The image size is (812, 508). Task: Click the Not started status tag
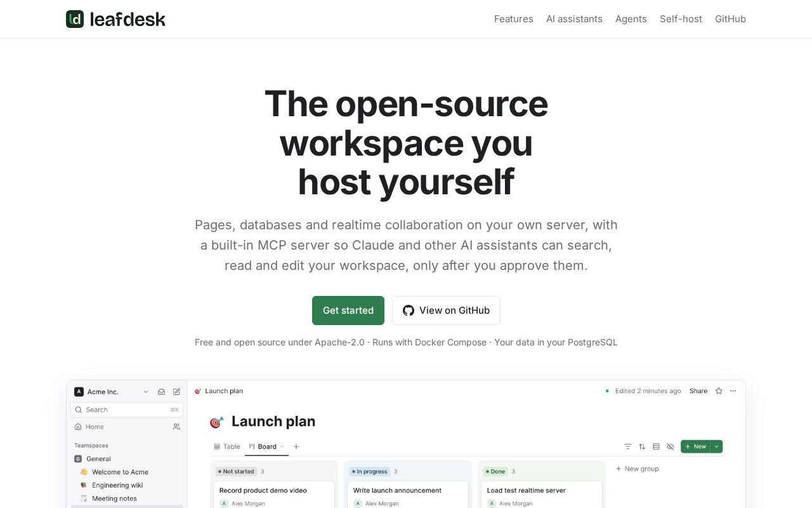(236, 471)
